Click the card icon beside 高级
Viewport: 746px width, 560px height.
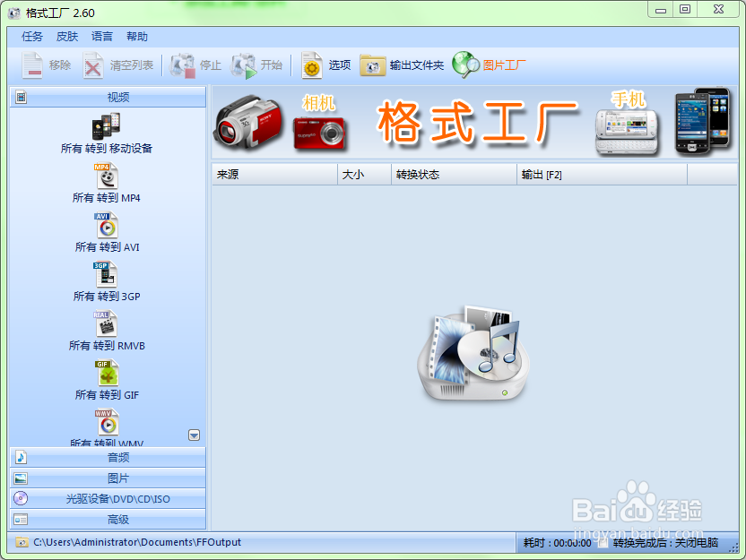(21, 519)
